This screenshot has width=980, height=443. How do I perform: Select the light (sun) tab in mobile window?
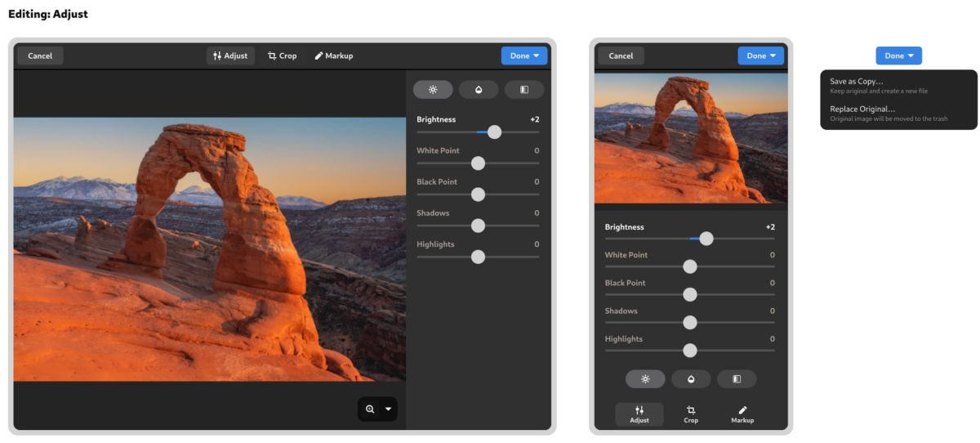pos(645,379)
